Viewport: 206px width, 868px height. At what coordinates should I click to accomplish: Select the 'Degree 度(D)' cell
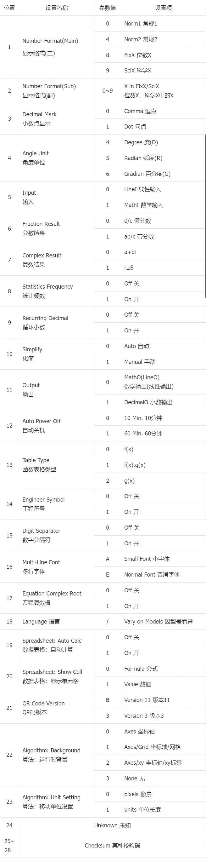(x=163, y=142)
